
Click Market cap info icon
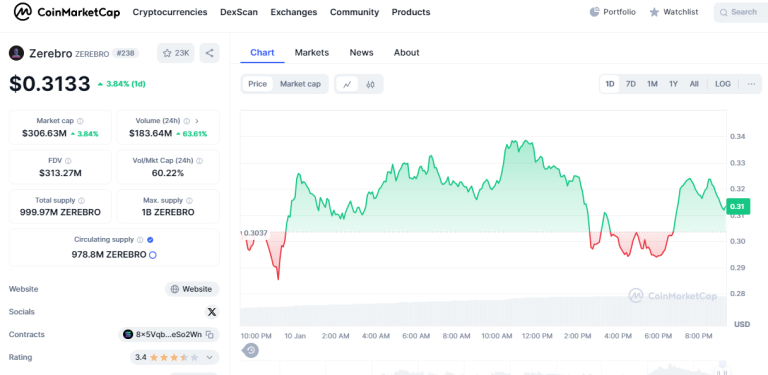pos(80,121)
